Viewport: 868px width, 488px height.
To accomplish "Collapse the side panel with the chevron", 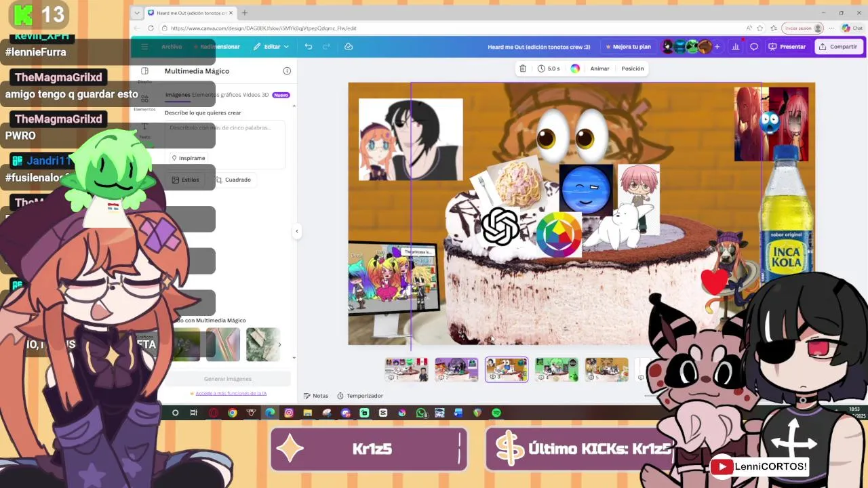I will (296, 231).
